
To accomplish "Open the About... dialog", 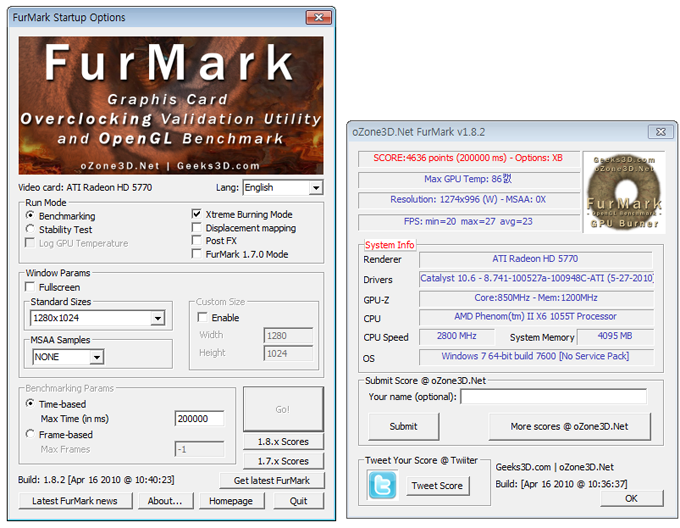I will click(x=165, y=501).
